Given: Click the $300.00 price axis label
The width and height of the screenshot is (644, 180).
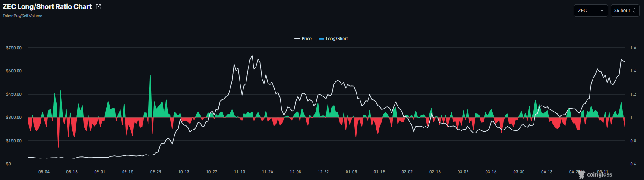Looking at the screenshot, I should click(x=13, y=117).
